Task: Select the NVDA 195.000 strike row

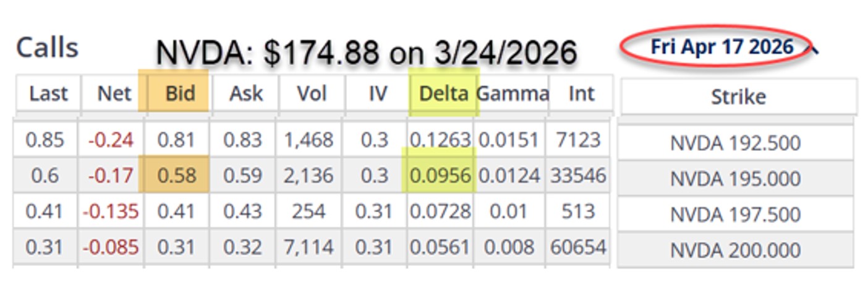Action: (735, 178)
